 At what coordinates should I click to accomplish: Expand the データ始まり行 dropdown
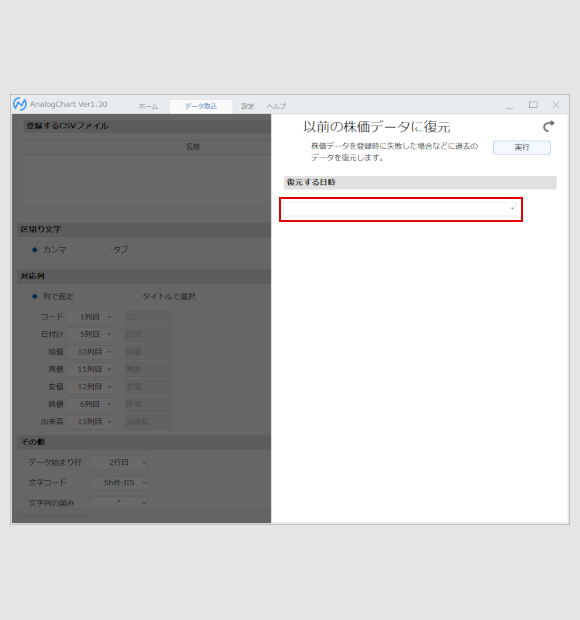(x=119, y=462)
